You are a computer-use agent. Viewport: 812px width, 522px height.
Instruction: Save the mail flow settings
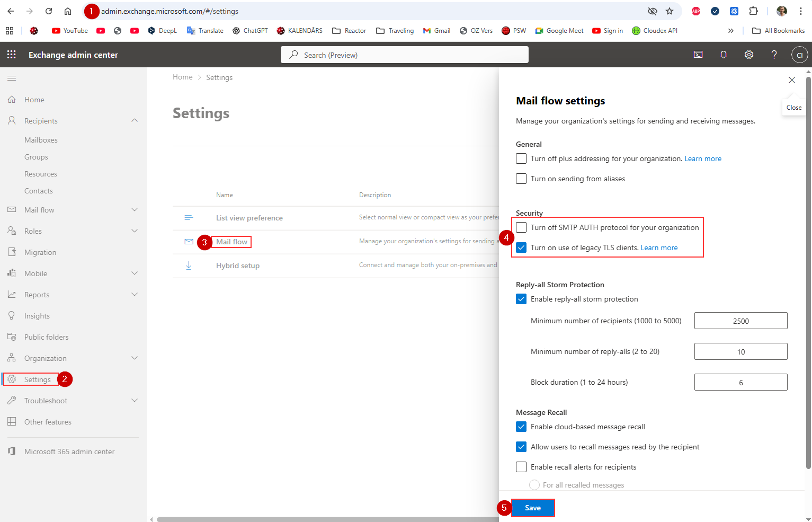[532, 508]
